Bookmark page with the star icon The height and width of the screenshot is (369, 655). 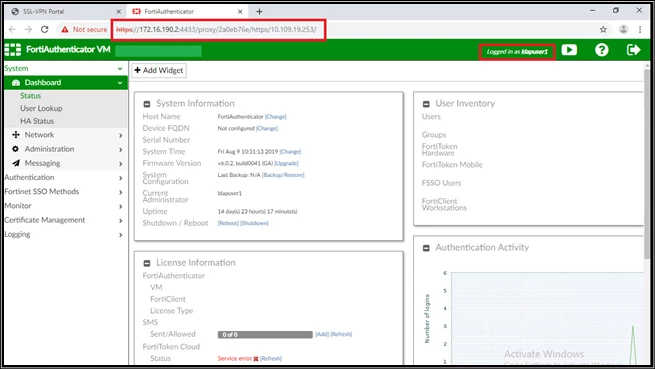(603, 29)
